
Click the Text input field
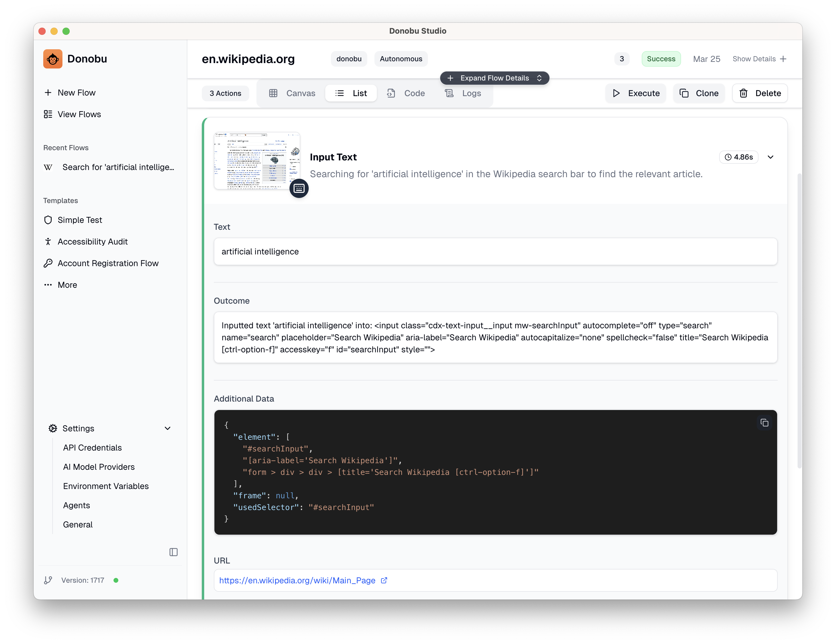495,251
